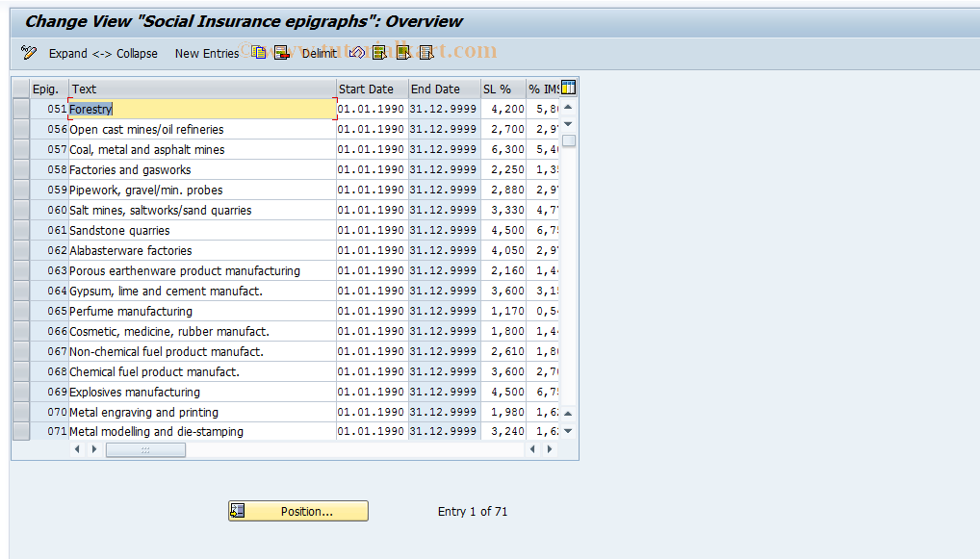Click the Start Date column header
Viewport: 980px width, 559px height.
[373, 89]
